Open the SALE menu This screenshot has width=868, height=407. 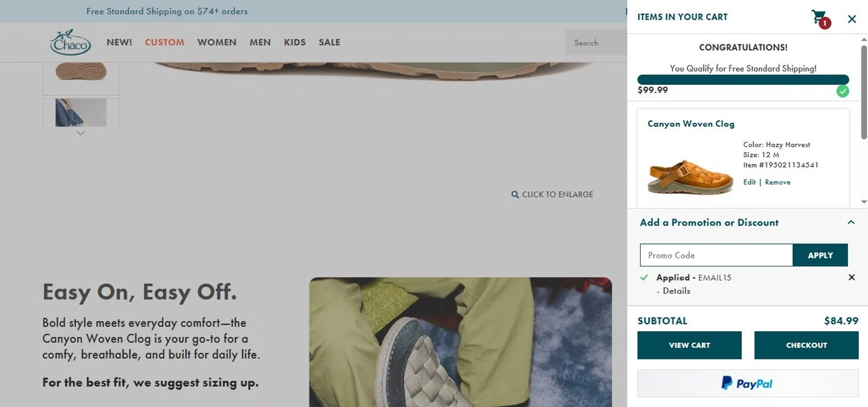(x=329, y=42)
